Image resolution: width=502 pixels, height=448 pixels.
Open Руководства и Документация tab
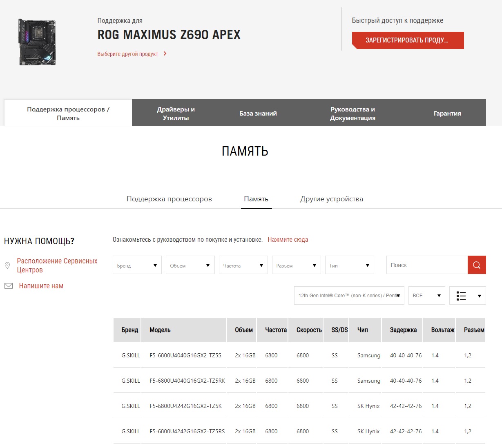[353, 113]
